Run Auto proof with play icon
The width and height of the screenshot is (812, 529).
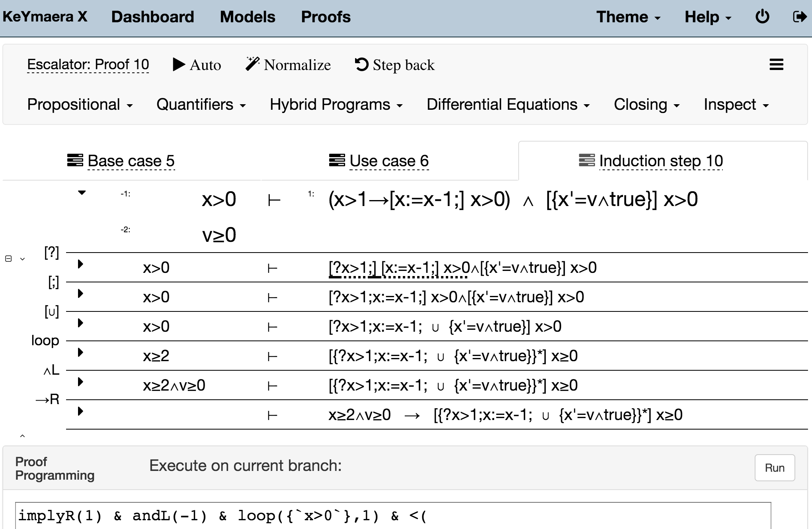pyautogui.click(x=179, y=64)
